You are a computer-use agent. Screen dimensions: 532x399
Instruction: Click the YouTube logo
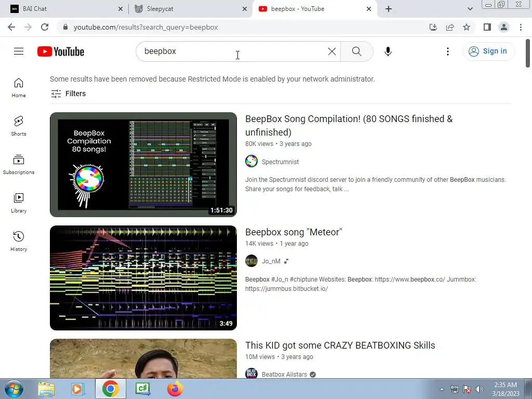click(61, 51)
